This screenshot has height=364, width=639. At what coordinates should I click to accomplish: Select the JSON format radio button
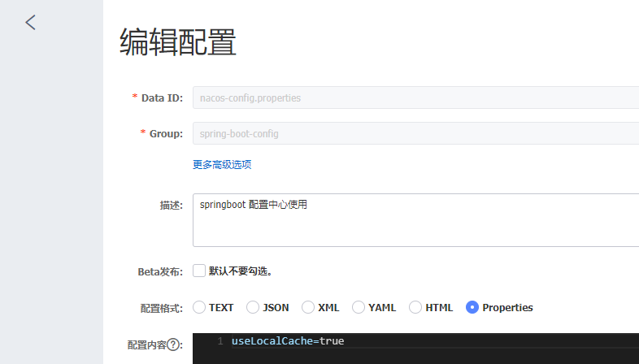point(253,307)
